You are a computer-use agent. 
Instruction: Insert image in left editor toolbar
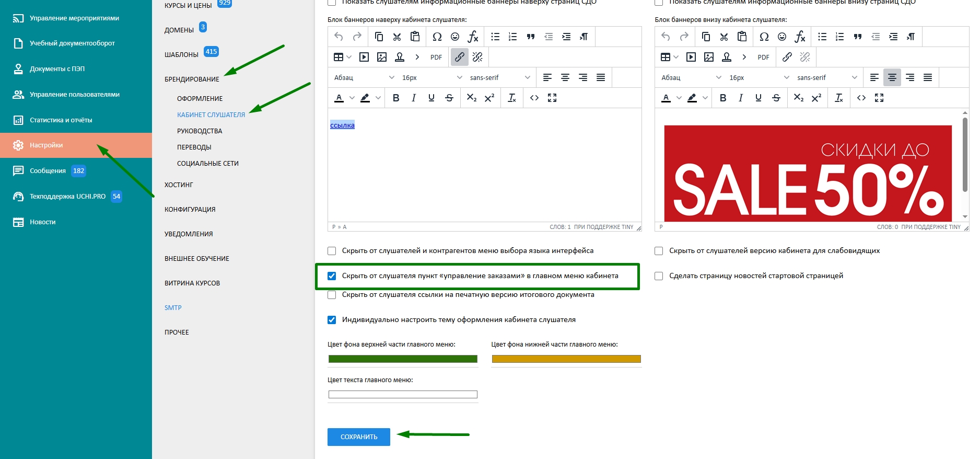click(x=382, y=57)
